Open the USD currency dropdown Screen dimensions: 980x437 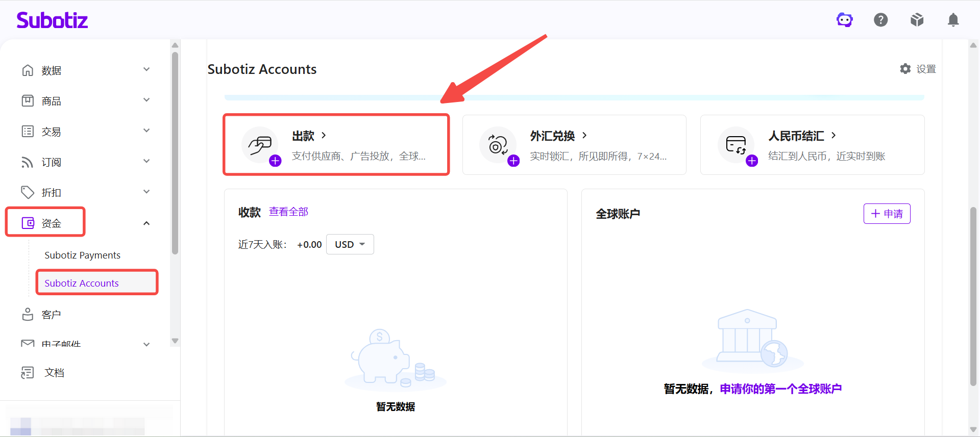(350, 244)
